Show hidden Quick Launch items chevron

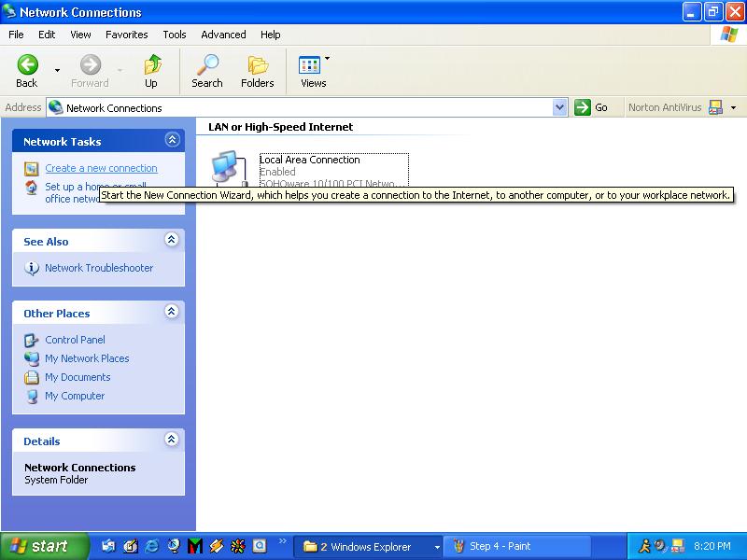[x=283, y=540]
